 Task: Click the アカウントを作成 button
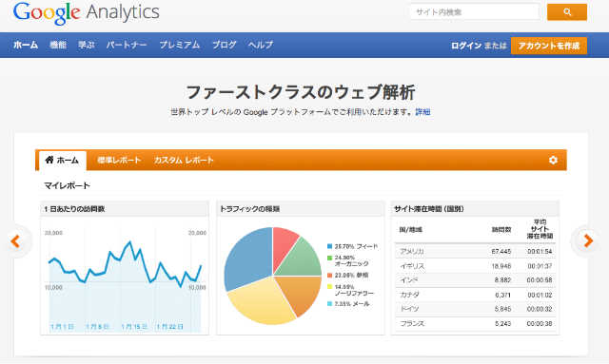coord(549,46)
